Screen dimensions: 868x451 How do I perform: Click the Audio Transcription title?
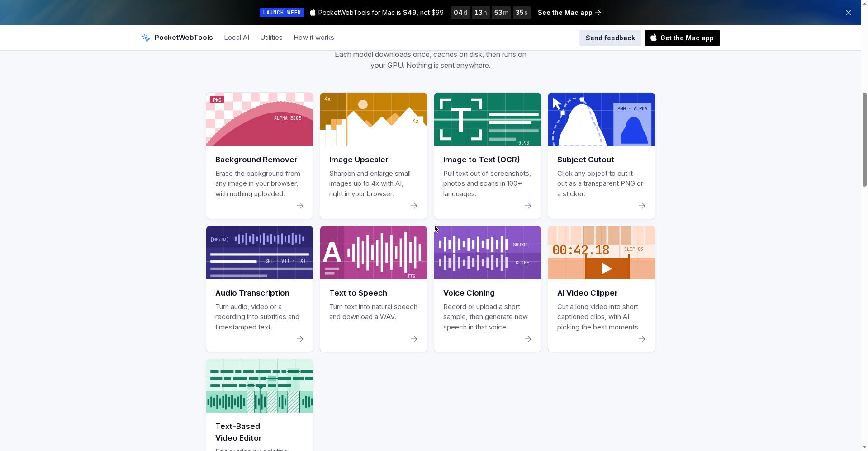tap(252, 293)
